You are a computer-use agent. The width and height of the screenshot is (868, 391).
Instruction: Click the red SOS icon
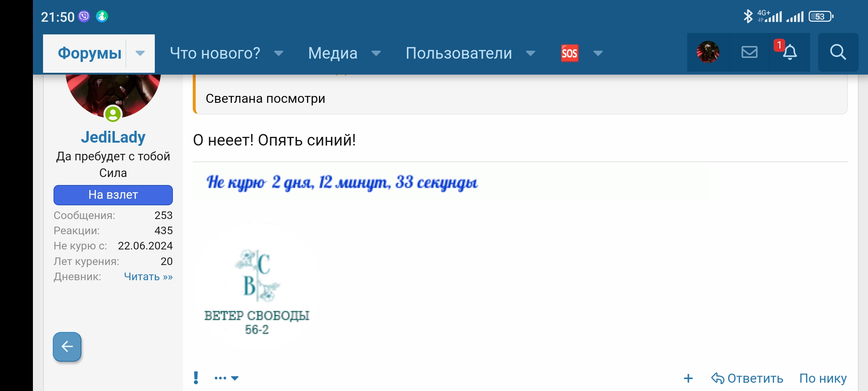570,53
